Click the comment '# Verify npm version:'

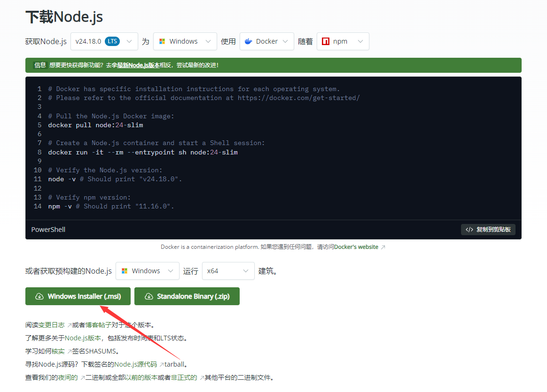[89, 197]
